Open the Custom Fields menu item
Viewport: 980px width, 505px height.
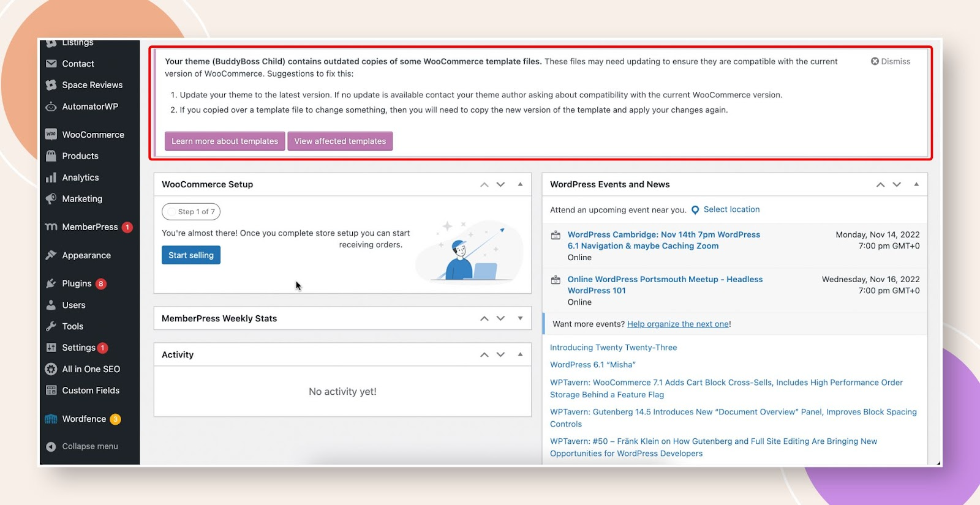[x=89, y=391]
